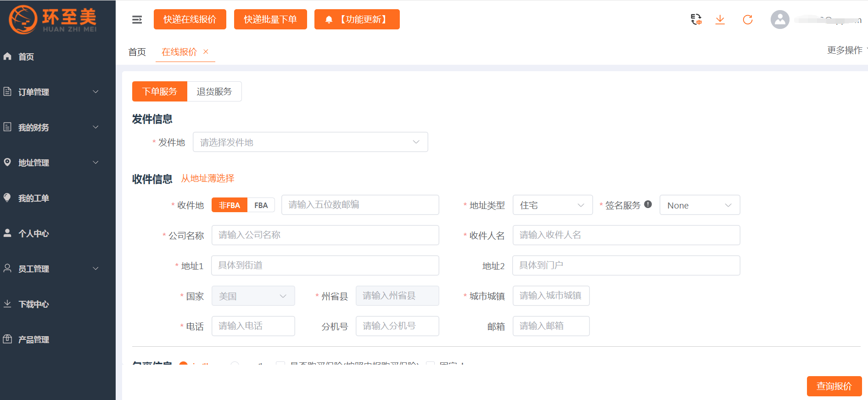Viewport: 868px width, 400px height.
Task: Click the language translate icon in the header
Action: click(696, 19)
